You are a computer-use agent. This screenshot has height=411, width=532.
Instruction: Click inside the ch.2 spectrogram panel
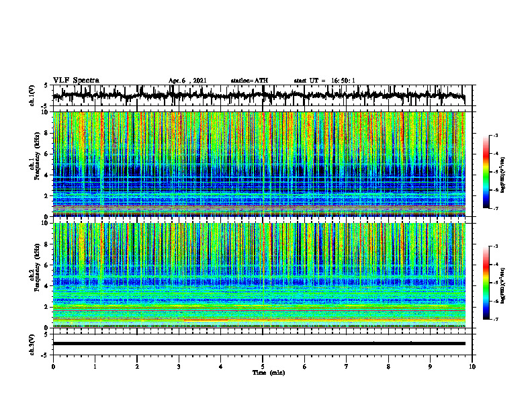pyautogui.click(x=259, y=275)
